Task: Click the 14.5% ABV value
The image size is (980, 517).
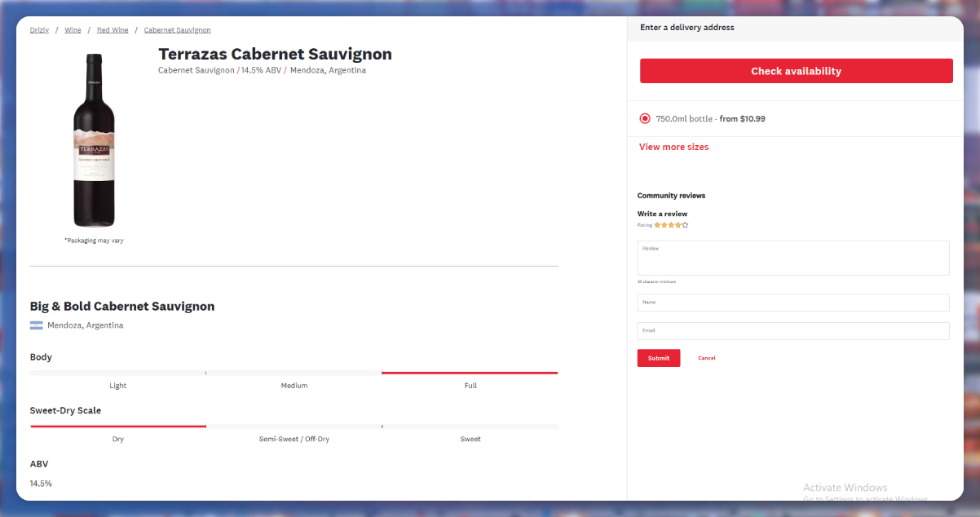Action: 41,484
